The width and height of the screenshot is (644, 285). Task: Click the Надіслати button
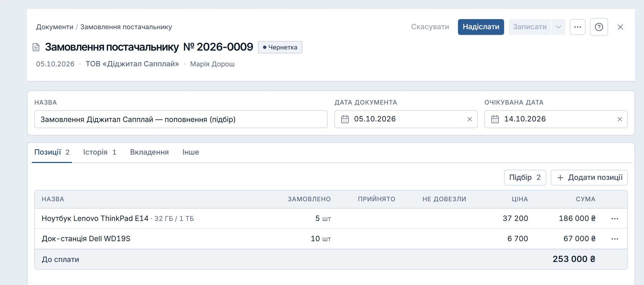pyautogui.click(x=481, y=27)
